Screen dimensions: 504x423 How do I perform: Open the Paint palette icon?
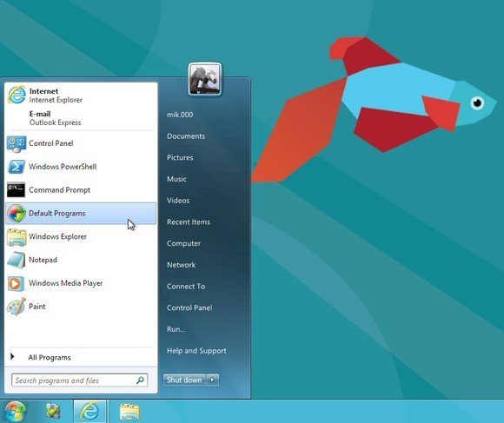16,307
